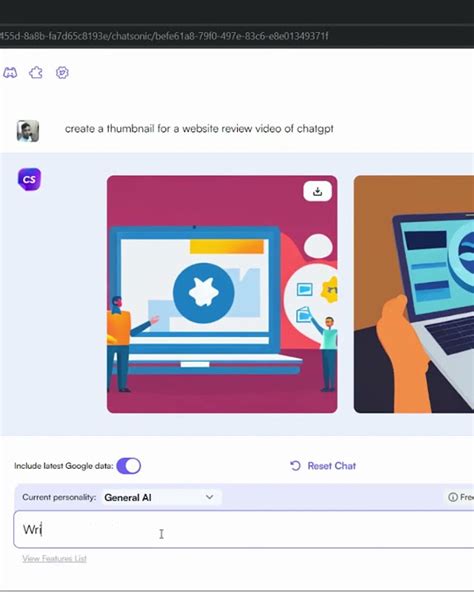Screen dimensions: 474x592
Task: Open the pink laptop illustration thumbnail
Action: pos(222,294)
